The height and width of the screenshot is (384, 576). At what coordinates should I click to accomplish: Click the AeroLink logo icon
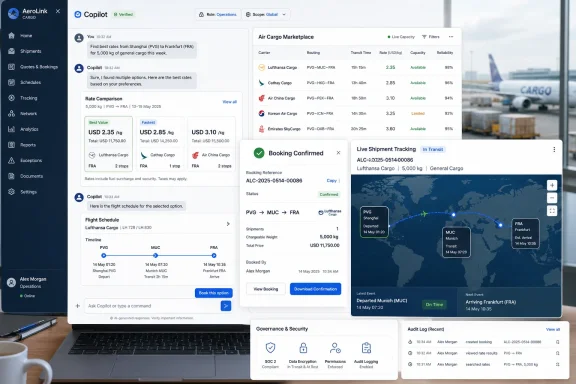point(13,14)
